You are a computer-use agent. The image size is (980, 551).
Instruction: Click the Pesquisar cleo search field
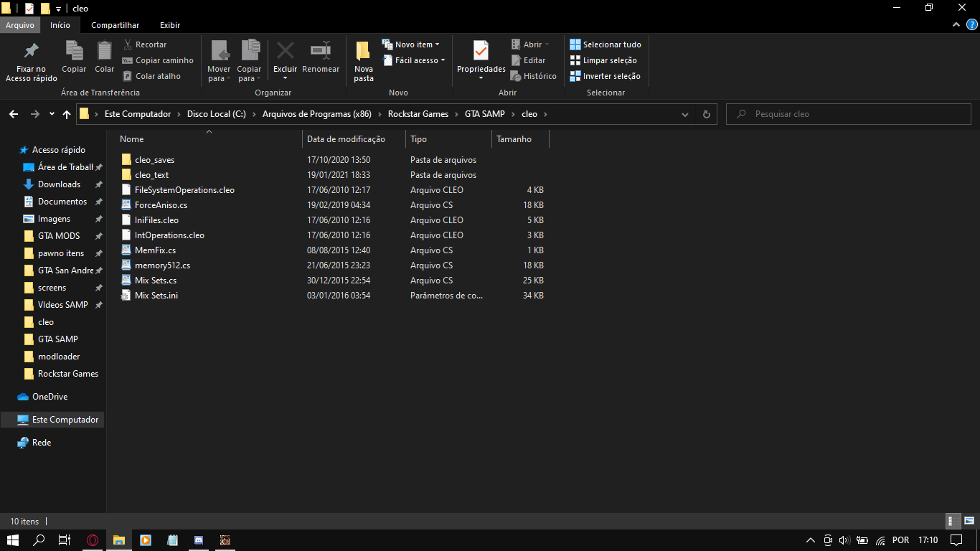(x=849, y=114)
